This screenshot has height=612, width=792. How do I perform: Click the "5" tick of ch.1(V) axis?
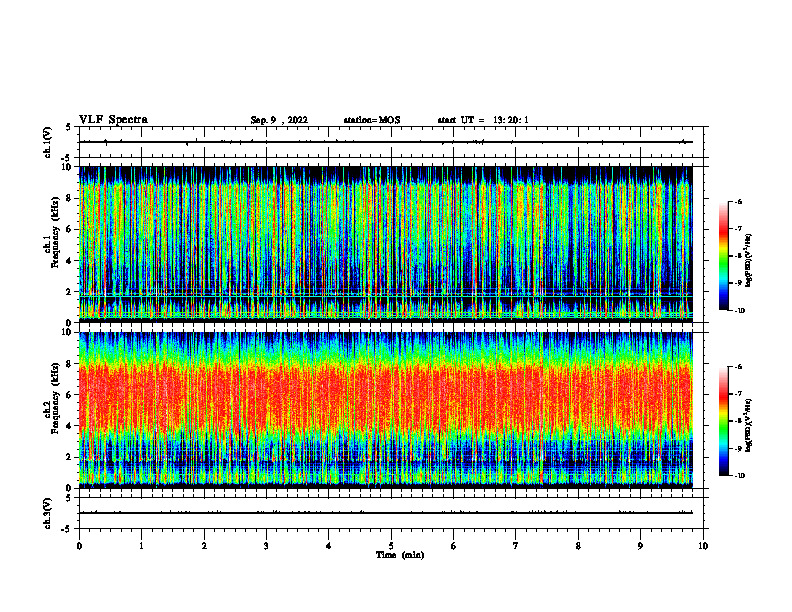coord(69,127)
